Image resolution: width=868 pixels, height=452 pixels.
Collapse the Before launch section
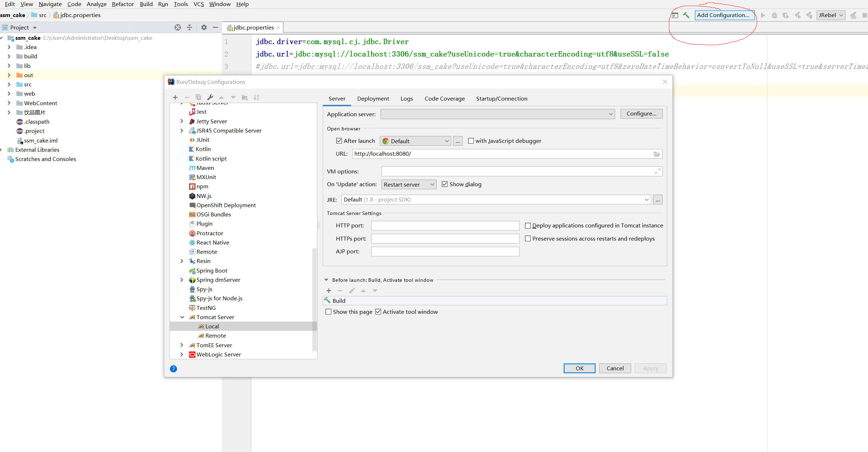(x=326, y=280)
